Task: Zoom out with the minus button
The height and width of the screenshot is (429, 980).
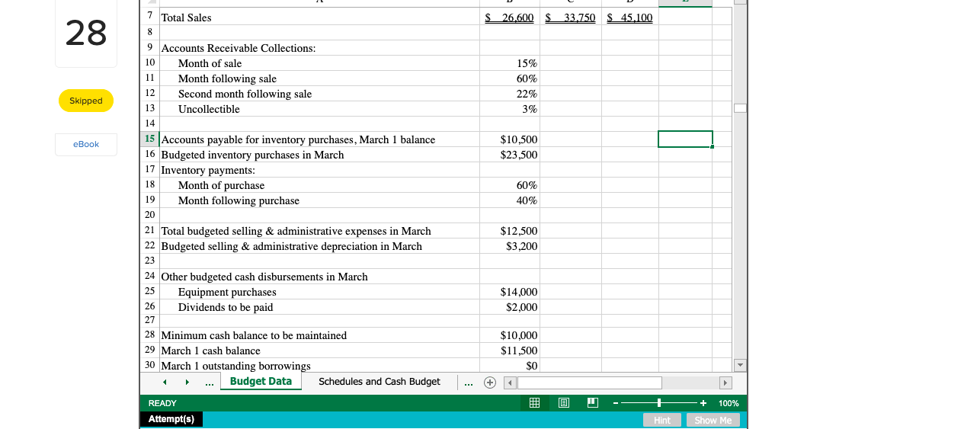Action: coord(615,403)
